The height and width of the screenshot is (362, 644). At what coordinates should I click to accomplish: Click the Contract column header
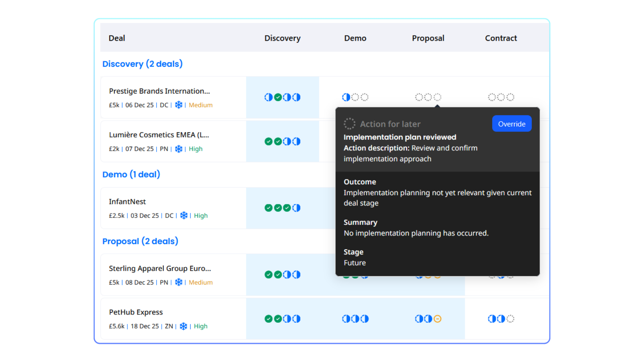point(501,38)
